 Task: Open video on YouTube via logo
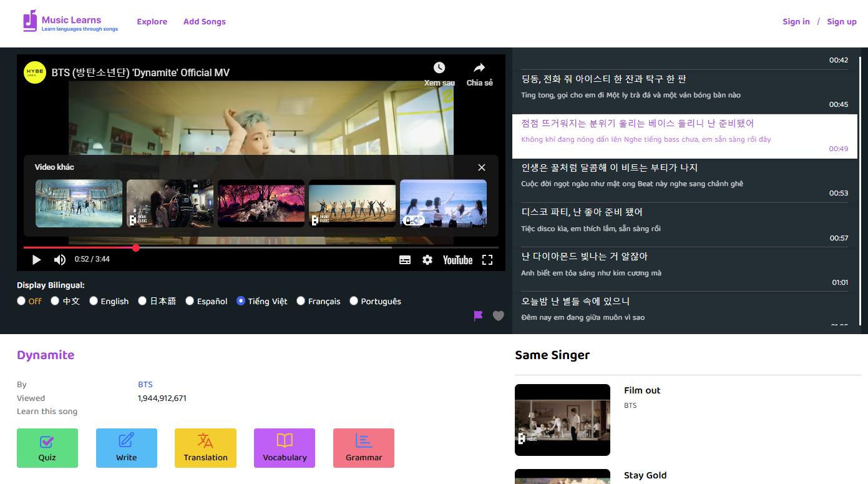457,260
